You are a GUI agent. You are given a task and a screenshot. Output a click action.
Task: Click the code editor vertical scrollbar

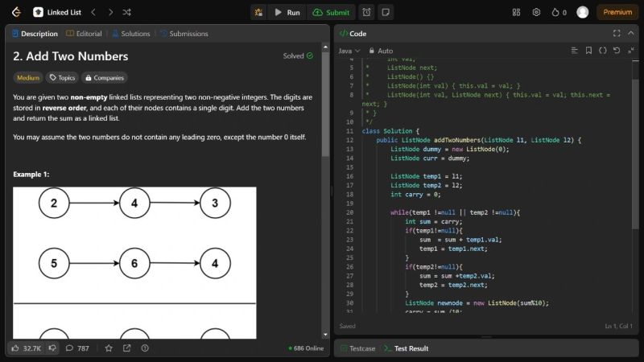tap(635, 154)
